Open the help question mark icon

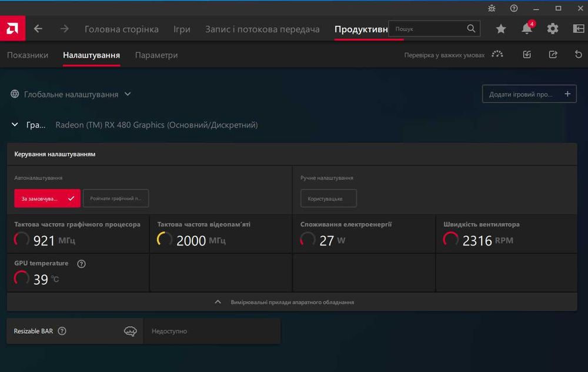coord(514,8)
